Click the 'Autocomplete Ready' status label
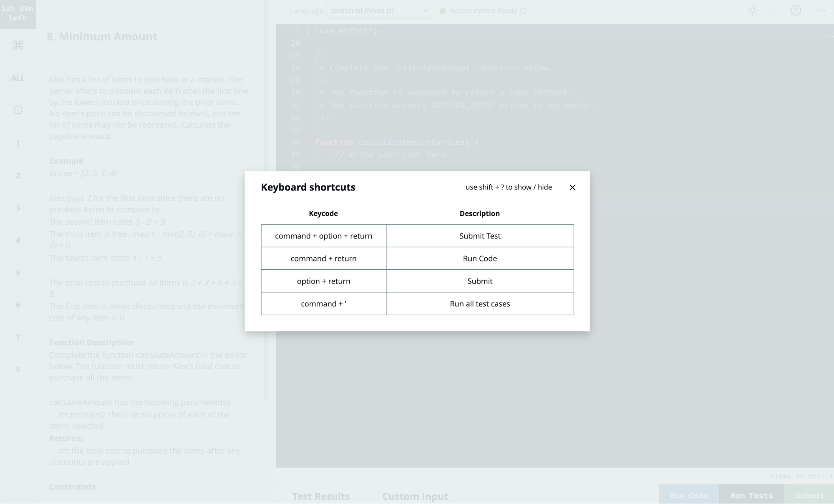 (x=483, y=10)
